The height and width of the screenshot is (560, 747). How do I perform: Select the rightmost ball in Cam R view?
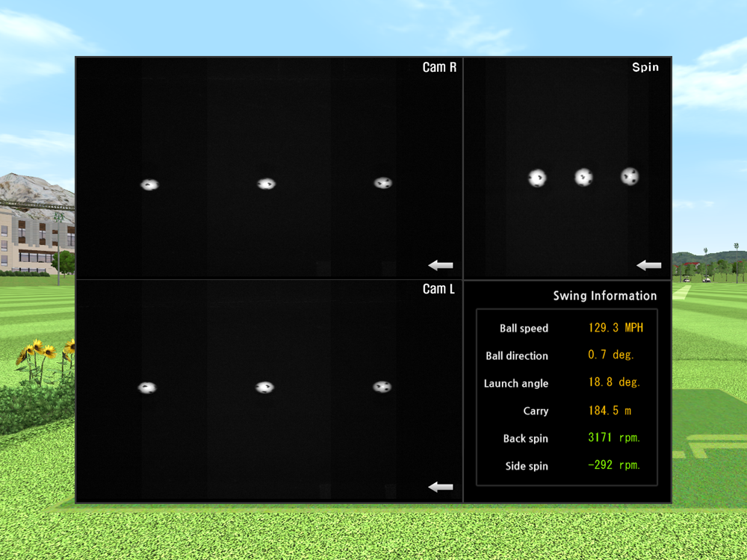pos(383,183)
